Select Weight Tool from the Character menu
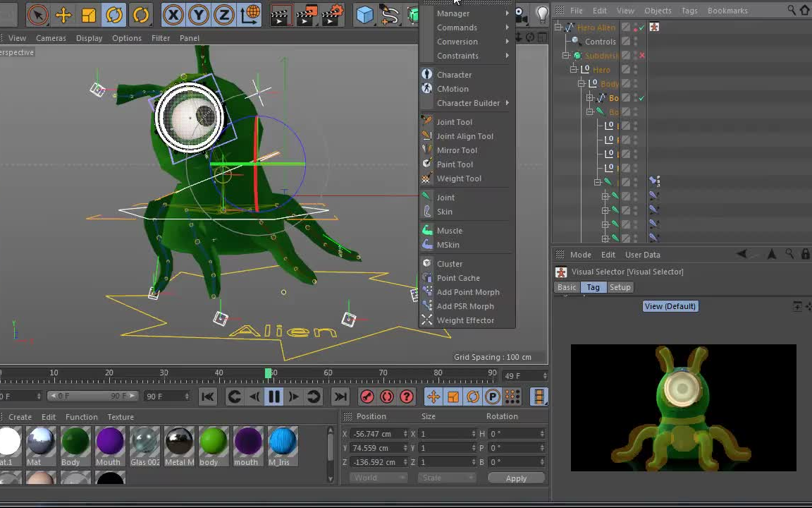This screenshot has width=812, height=508. (459, 179)
